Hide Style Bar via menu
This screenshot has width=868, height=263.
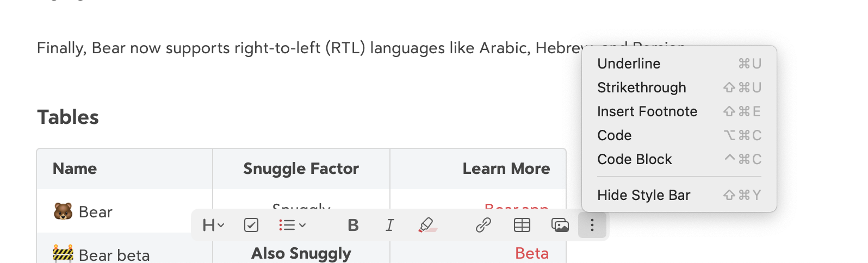(644, 195)
